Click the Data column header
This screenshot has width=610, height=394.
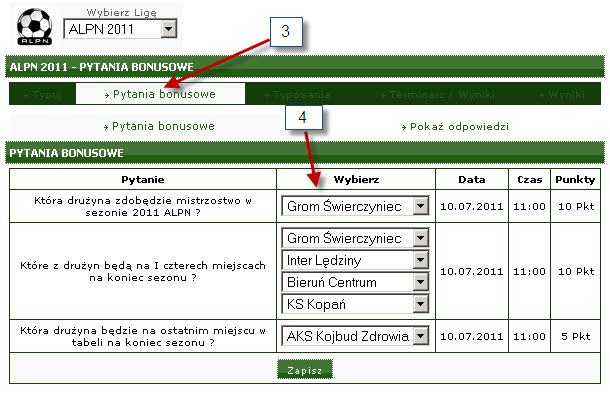(x=472, y=180)
